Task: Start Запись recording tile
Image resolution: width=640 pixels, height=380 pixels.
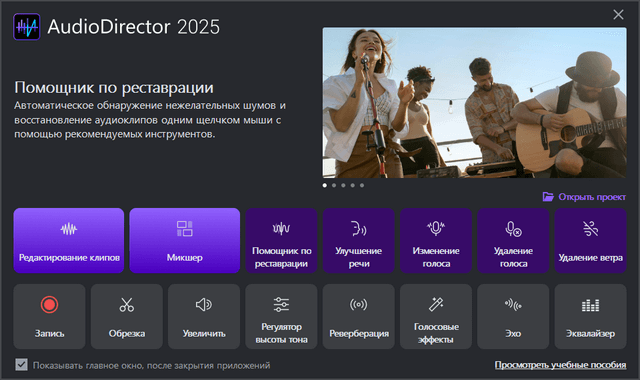Action: [x=49, y=316]
